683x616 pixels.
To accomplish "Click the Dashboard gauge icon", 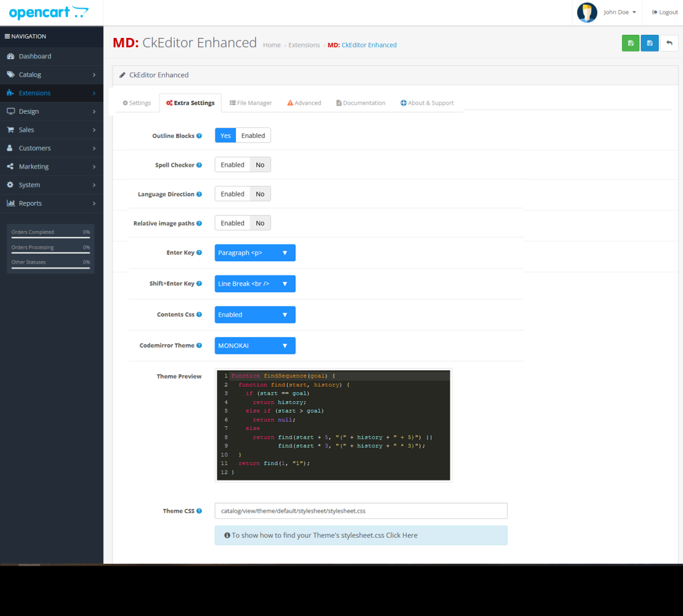I will coord(11,56).
